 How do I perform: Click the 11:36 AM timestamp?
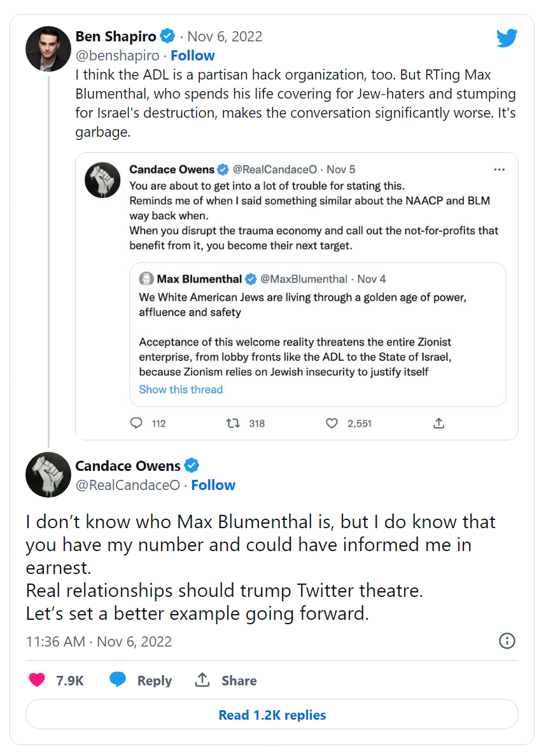(55, 641)
